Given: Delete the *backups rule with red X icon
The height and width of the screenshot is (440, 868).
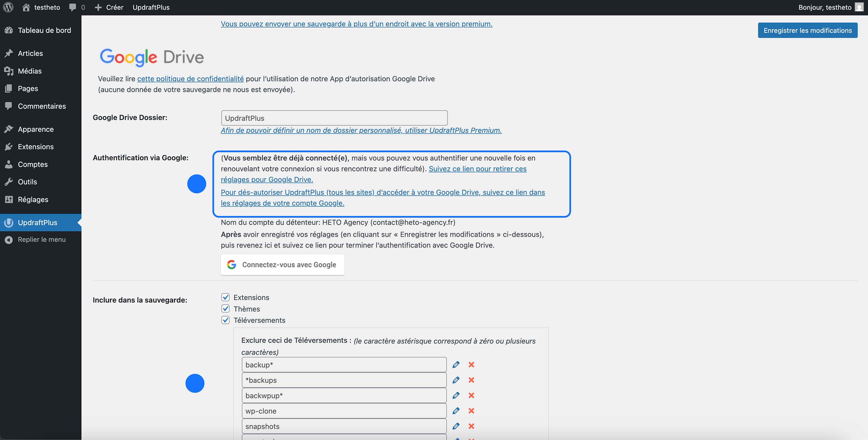Looking at the screenshot, I should point(471,380).
